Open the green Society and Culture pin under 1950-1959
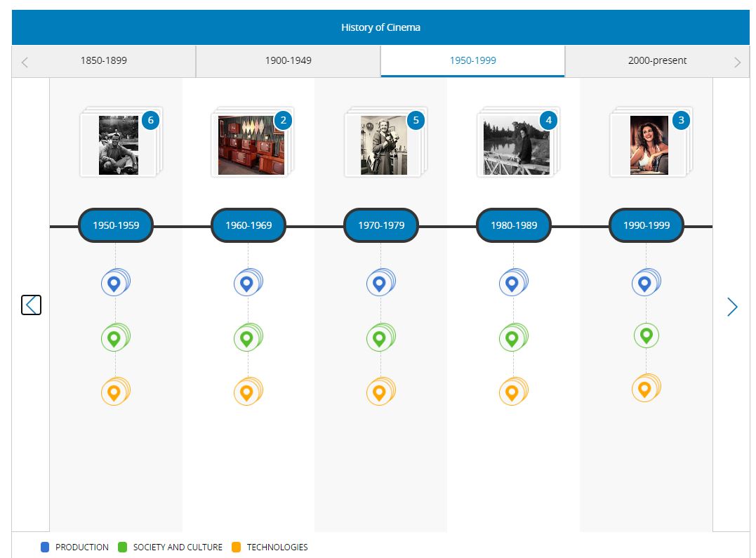The width and height of the screenshot is (756, 558). pyautogui.click(x=114, y=337)
